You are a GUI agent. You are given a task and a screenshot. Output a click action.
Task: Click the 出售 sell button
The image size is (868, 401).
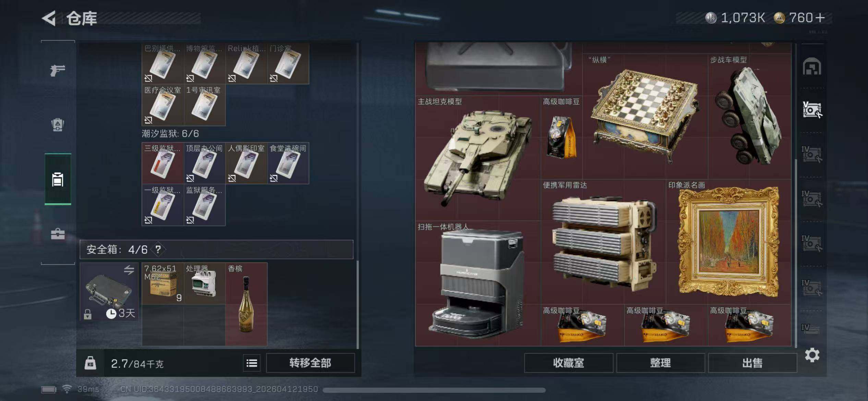pos(752,363)
